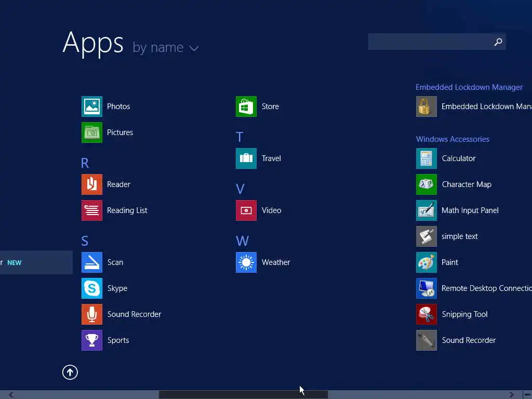Open the Video app icon
Screen dimensions: 532x399
[246, 210]
